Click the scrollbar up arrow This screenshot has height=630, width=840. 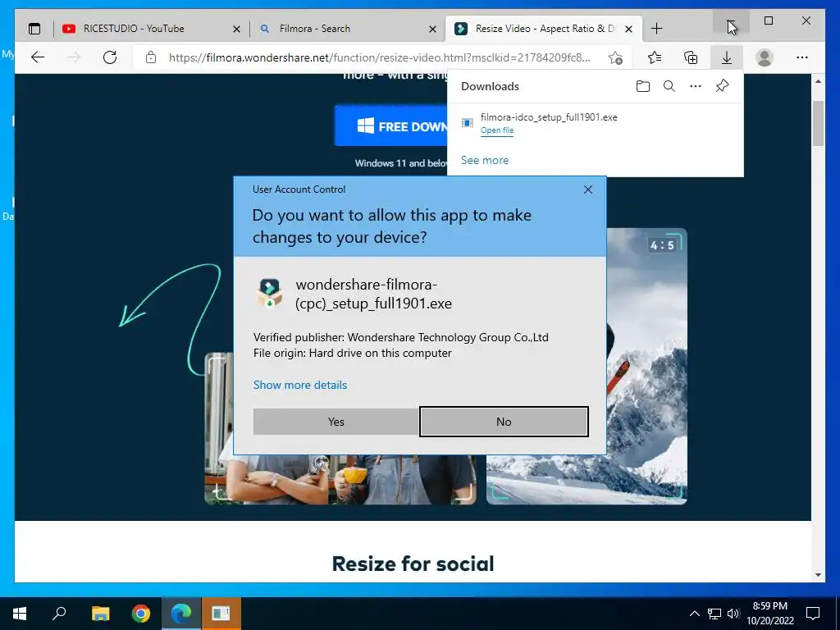[818, 81]
